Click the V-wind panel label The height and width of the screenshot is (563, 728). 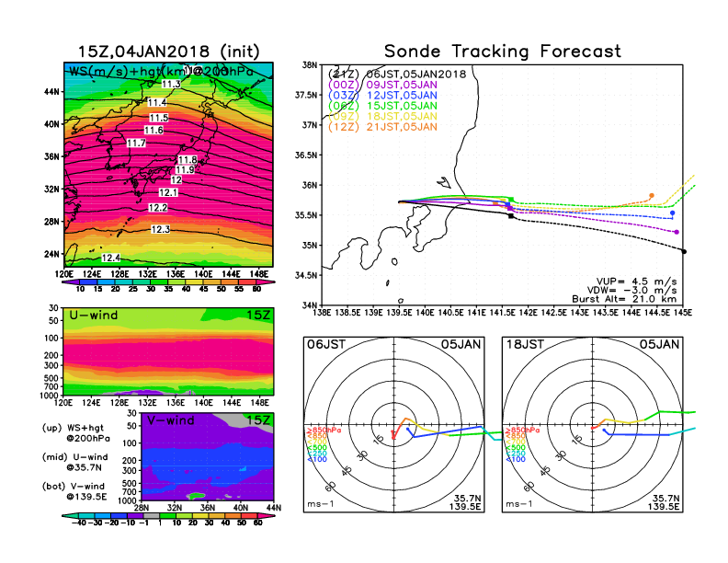171,419
